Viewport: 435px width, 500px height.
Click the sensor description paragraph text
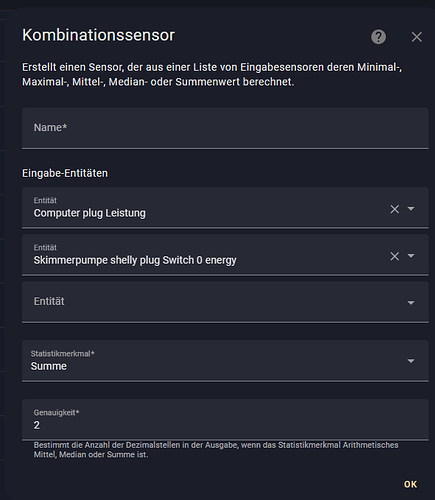tap(212, 74)
